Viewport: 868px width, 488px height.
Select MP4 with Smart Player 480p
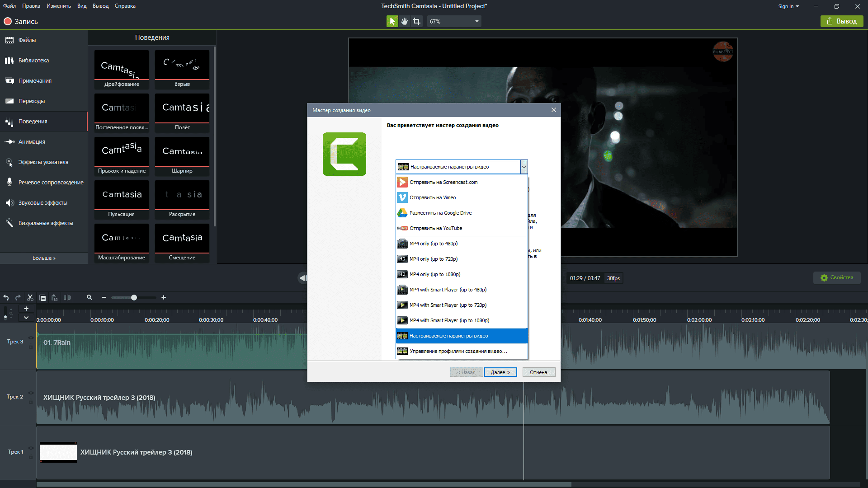[x=462, y=290]
